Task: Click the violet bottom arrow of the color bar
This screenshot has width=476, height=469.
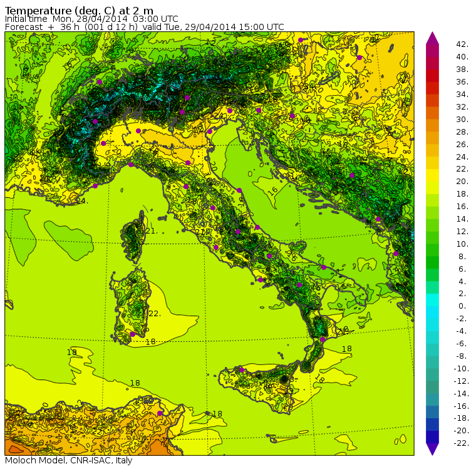Action: tap(432, 449)
